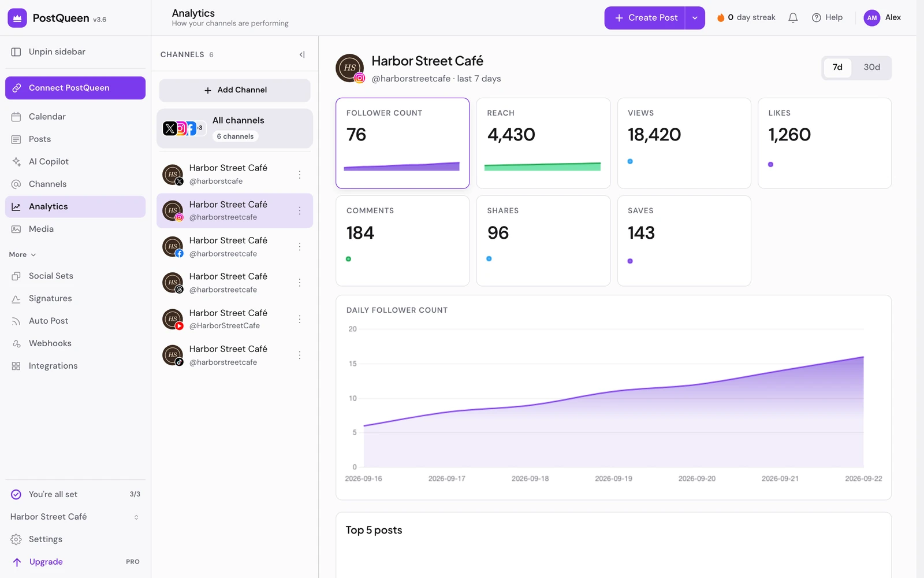Click Connect PostQueen button
Screen dimensions: 924x578
pos(75,88)
